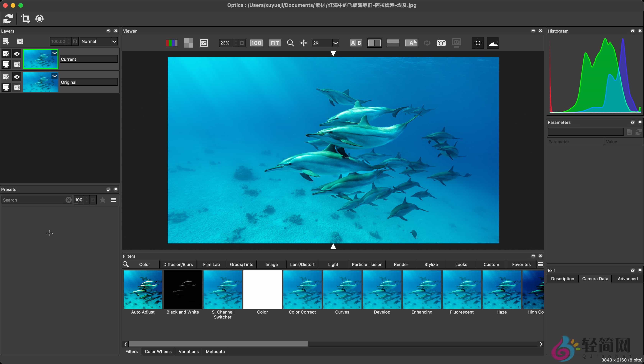Click the add layer icon
Screen dimensions: 644x364
(6, 41)
